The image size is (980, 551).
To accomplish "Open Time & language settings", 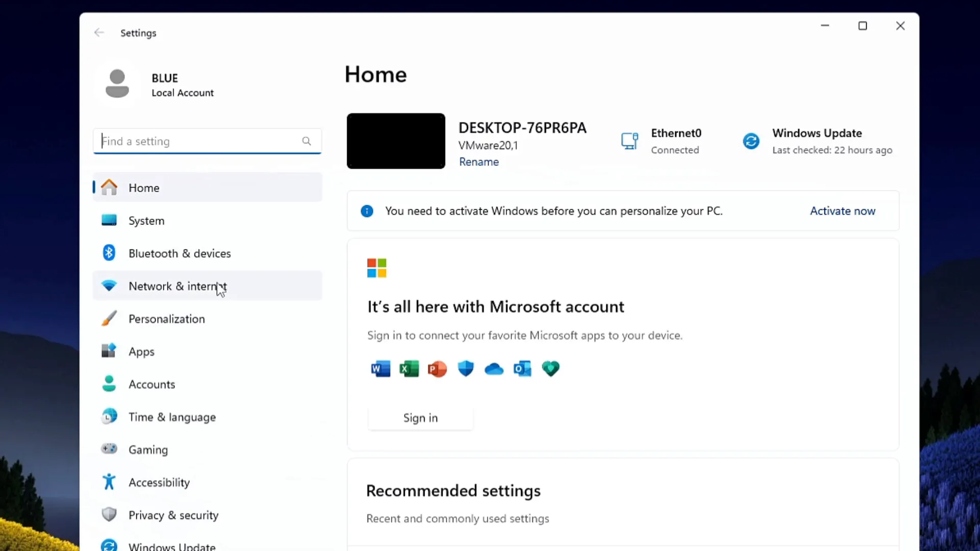I will 207,416.
